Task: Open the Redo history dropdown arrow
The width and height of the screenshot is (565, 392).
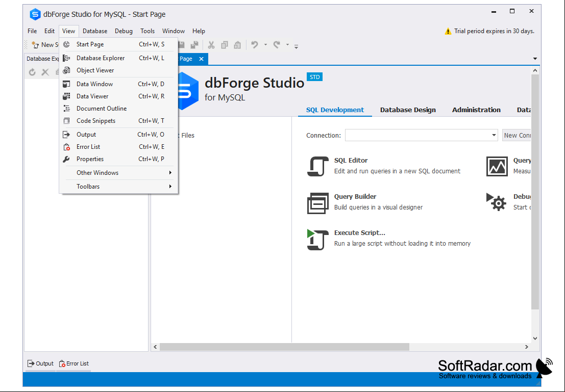Action: click(x=287, y=45)
